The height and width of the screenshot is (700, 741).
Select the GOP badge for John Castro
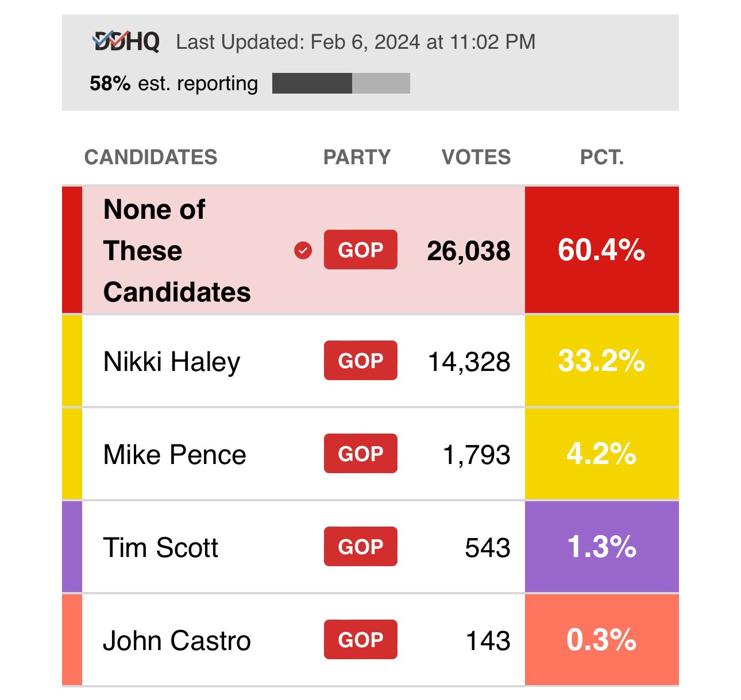click(x=360, y=640)
